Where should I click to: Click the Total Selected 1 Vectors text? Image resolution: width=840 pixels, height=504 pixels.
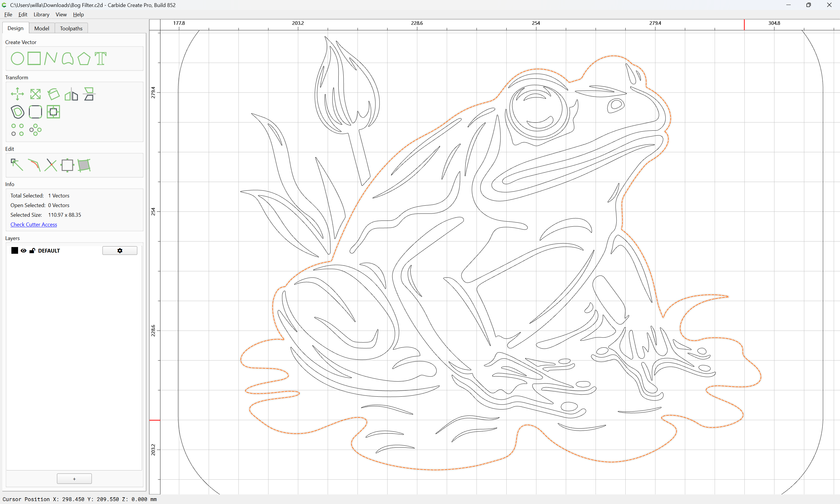[40, 196]
